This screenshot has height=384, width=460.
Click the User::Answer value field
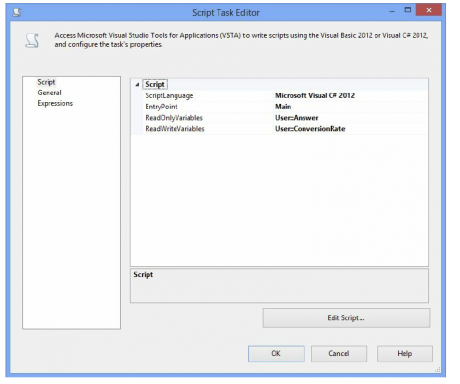point(350,118)
